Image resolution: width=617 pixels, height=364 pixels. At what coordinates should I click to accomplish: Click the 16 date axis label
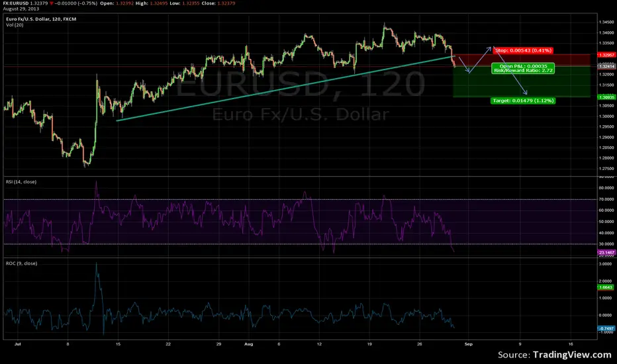571,344
